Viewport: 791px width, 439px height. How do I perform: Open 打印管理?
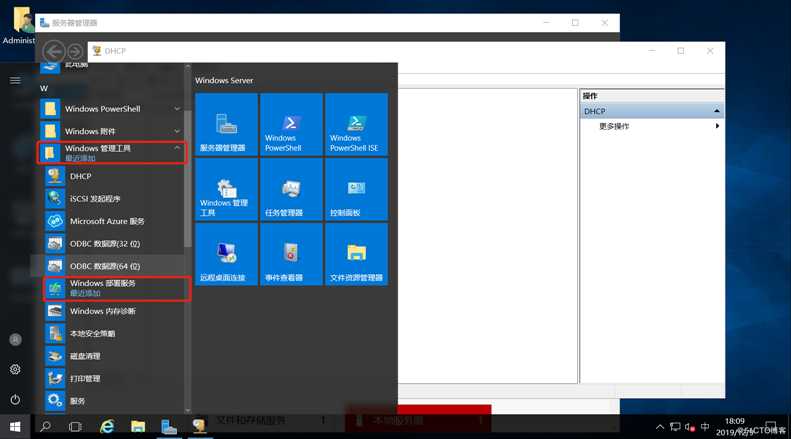112,378
